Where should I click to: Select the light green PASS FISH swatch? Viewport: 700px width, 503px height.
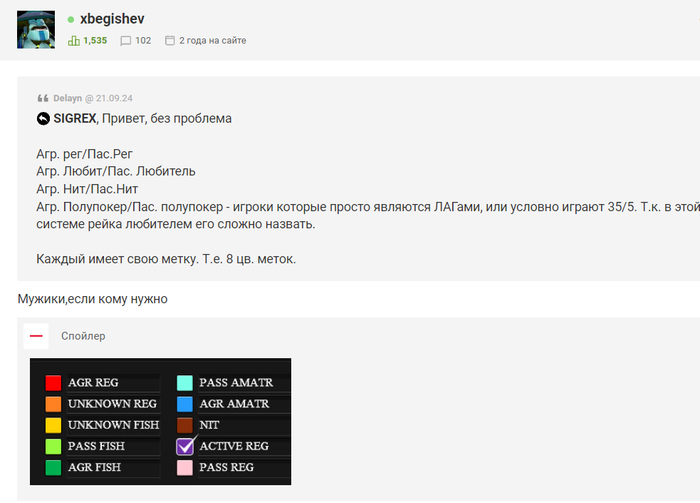[x=53, y=446]
